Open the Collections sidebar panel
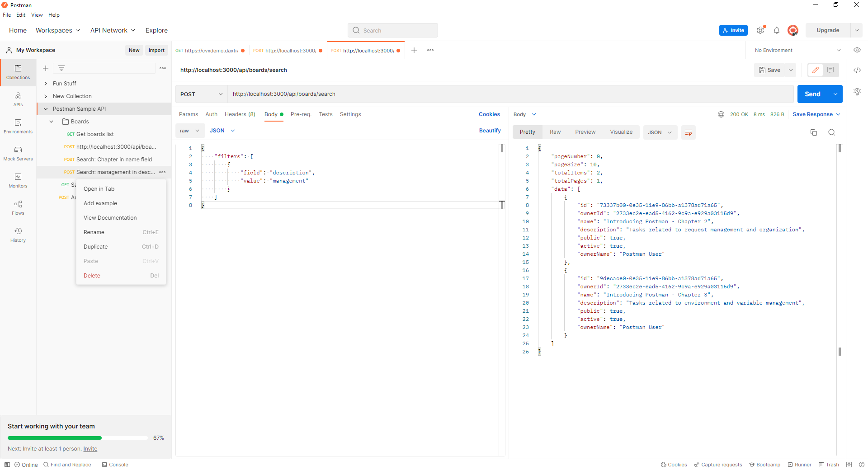This screenshot has height=470, width=868. [18, 72]
